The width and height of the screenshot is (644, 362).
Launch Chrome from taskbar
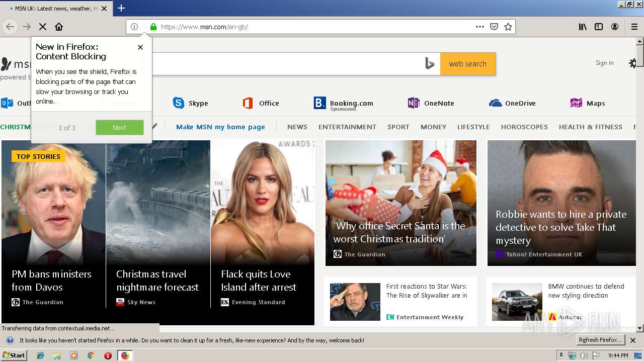click(91, 355)
